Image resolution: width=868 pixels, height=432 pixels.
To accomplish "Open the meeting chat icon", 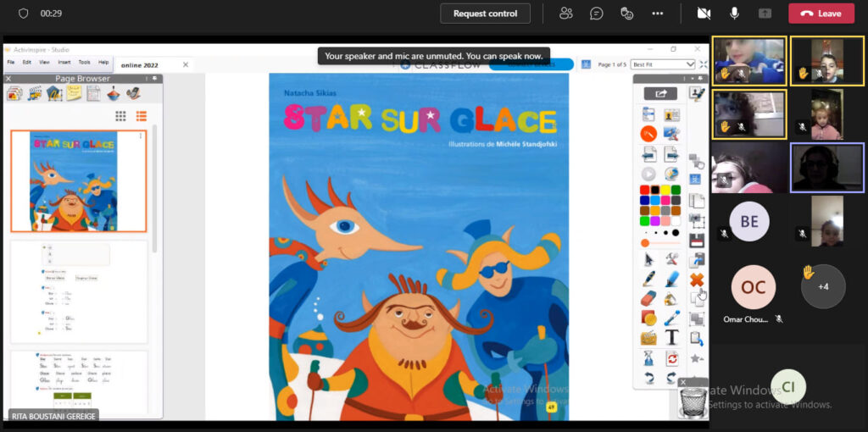I will 596,14.
